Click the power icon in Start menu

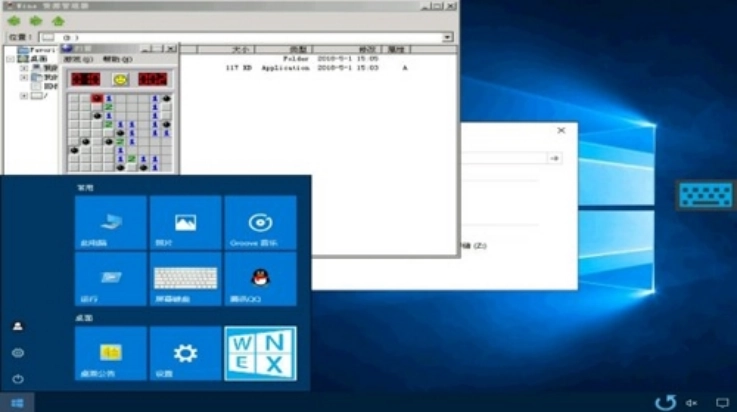click(17, 379)
